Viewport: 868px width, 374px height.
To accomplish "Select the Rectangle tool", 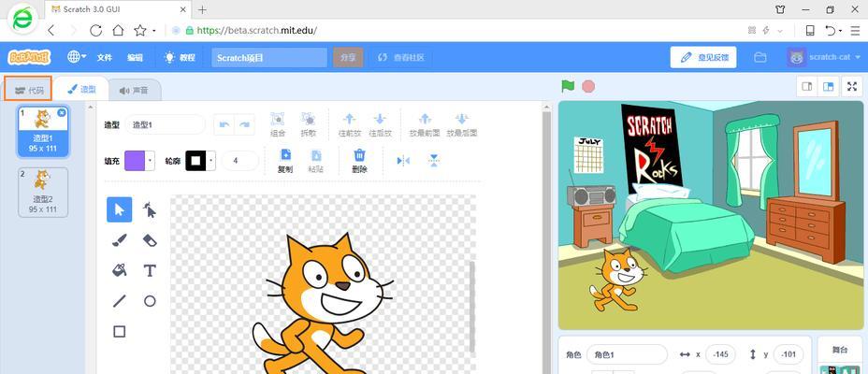I will 119,331.
